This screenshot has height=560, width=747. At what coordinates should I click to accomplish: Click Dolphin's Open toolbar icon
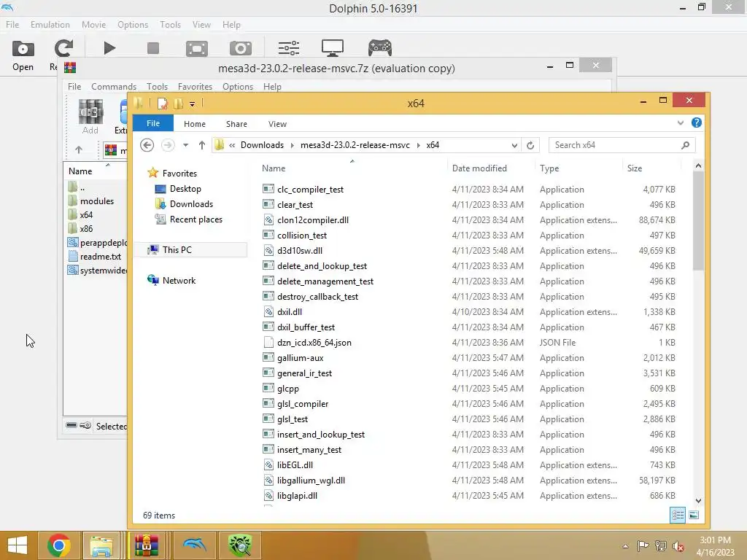(x=23, y=49)
